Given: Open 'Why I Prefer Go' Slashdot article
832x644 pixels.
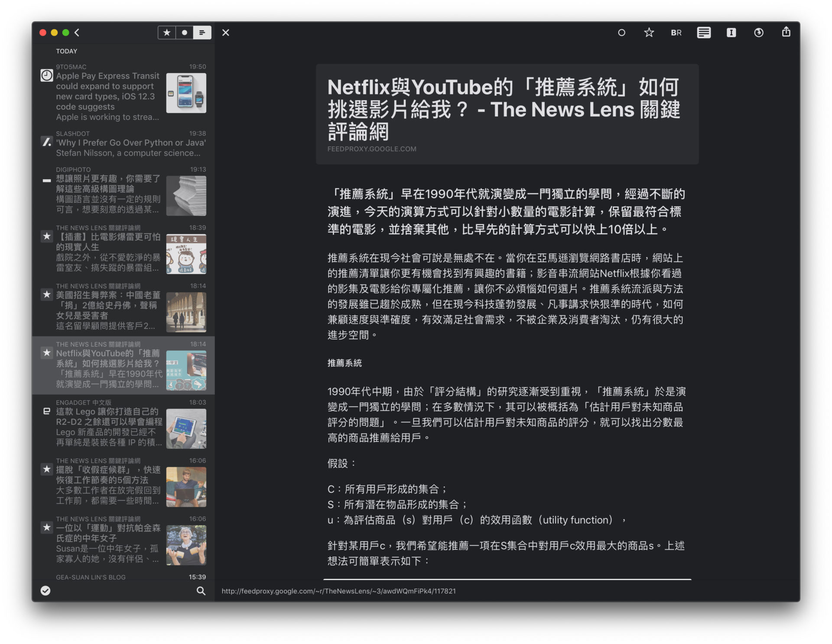Looking at the screenshot, I should [x=123, y=144].
